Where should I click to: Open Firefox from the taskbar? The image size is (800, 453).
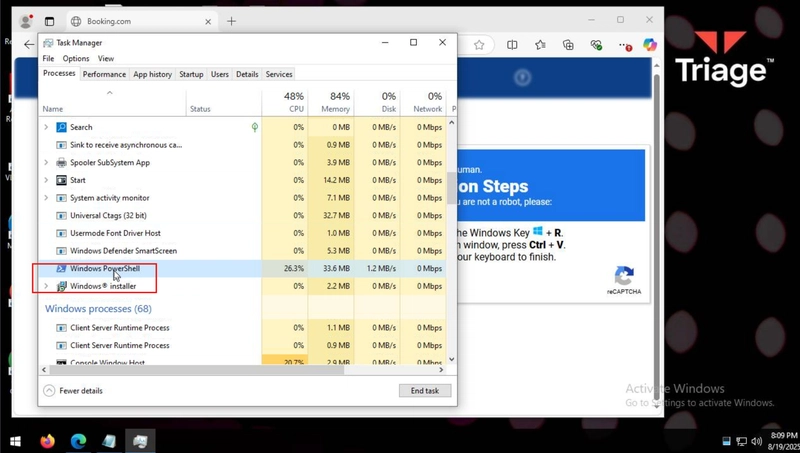[x=47, y=441]
